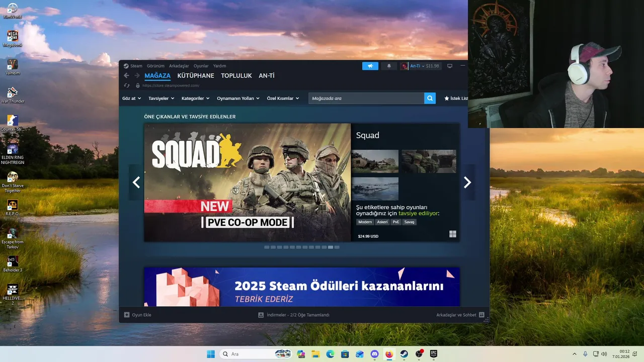Click the Steam forward navigation arrow
This screenshot has height=362, width=644.
click(x=137, y=75)
